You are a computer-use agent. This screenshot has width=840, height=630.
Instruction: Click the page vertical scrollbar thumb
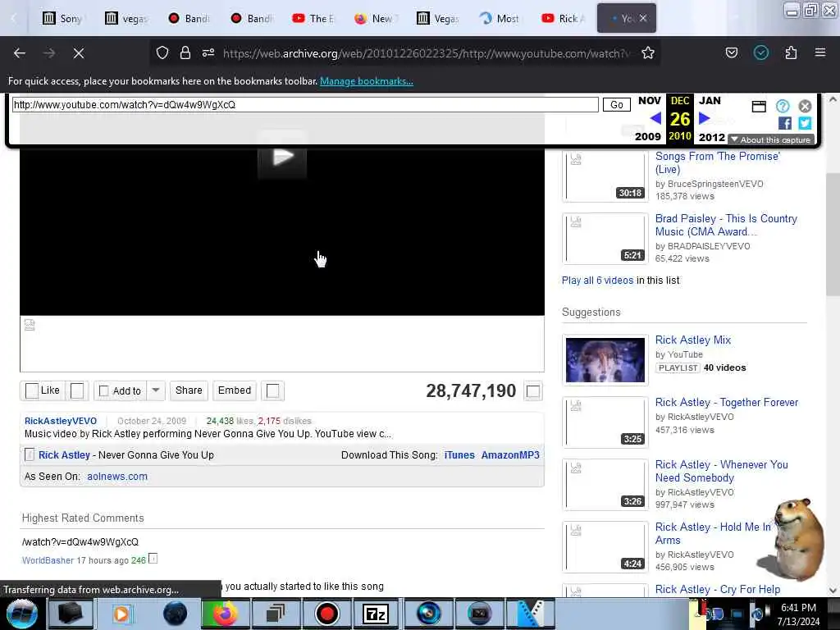[833, 234]
